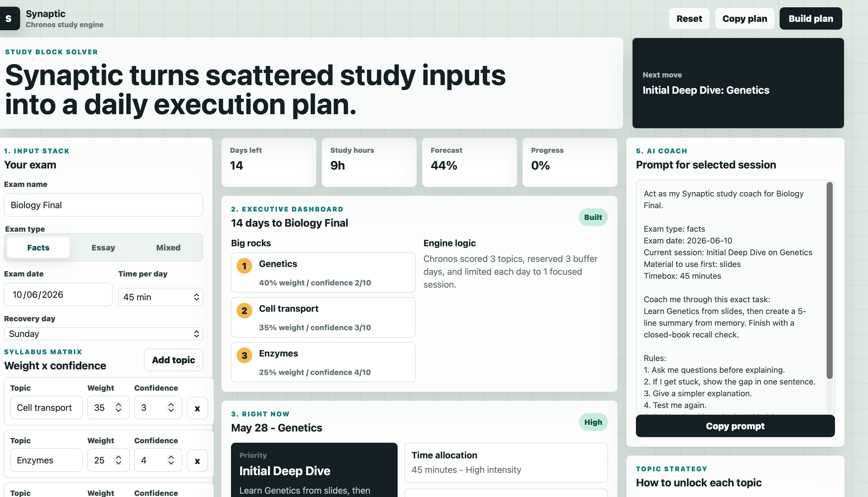
Task: Adjust Cell transport weight stepper arrows
Action: click(x=118, y=407)
